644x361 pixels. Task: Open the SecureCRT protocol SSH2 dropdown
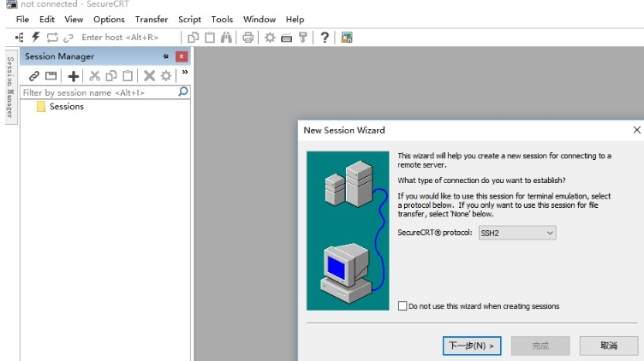pos(517,233)
